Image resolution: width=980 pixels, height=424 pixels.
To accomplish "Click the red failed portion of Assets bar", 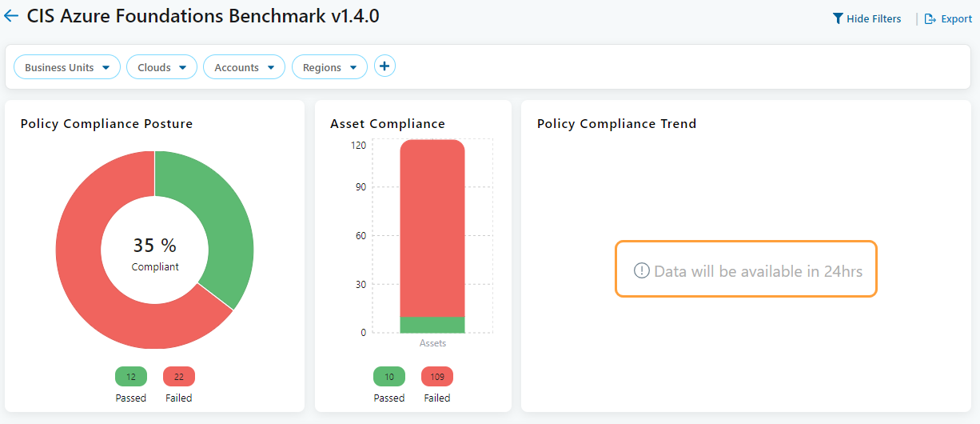I will 432,224.
